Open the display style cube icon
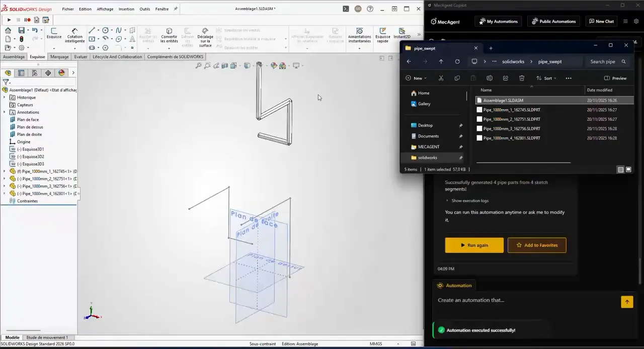The height and width of the screenshot is (349, 644). coord(247,65)
